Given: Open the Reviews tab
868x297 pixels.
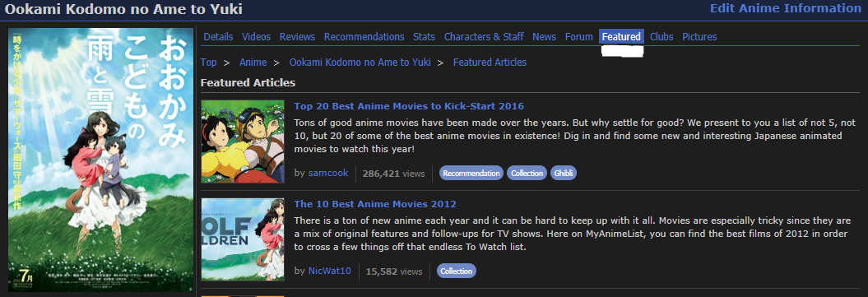Looking at the screenshot, I should [297, 36].
